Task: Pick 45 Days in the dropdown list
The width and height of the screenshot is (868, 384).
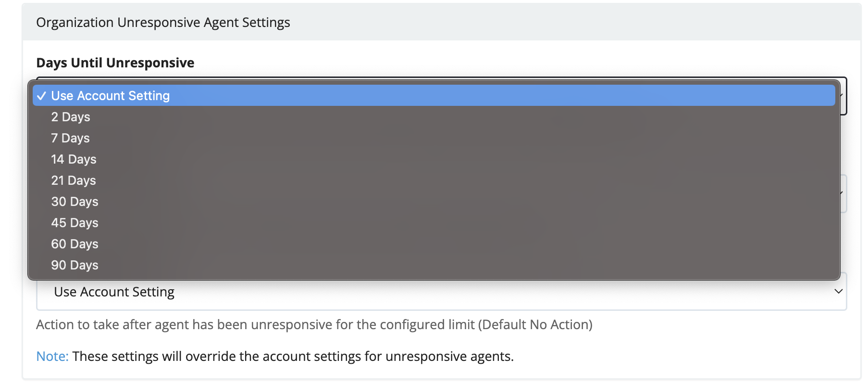Action: 434,223
